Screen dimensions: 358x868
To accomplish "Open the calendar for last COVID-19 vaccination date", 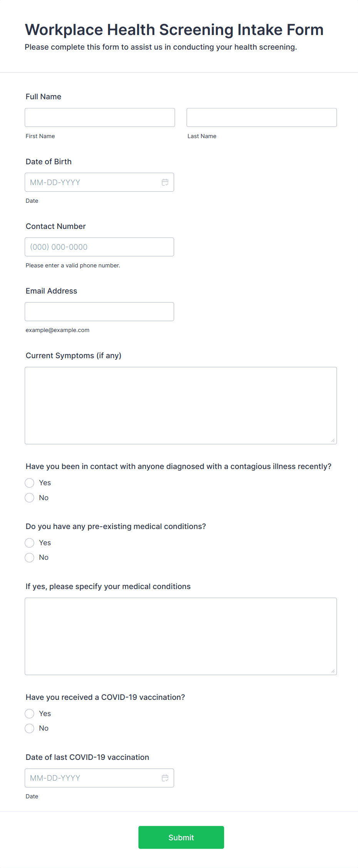I will [x=165, y=778].
